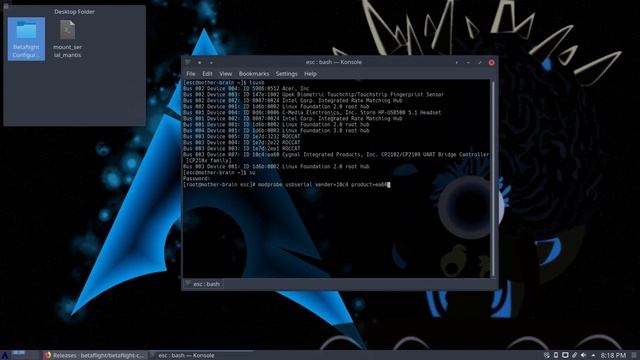Click the modprobe usbserial command line
The image size is (640, 360).
pos(287,184)
